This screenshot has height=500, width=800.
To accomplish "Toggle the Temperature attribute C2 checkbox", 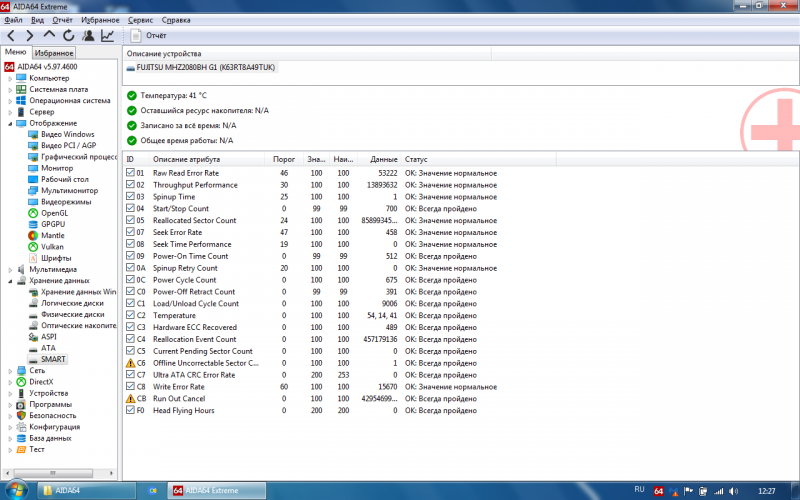I will click(x=130, y=315).
